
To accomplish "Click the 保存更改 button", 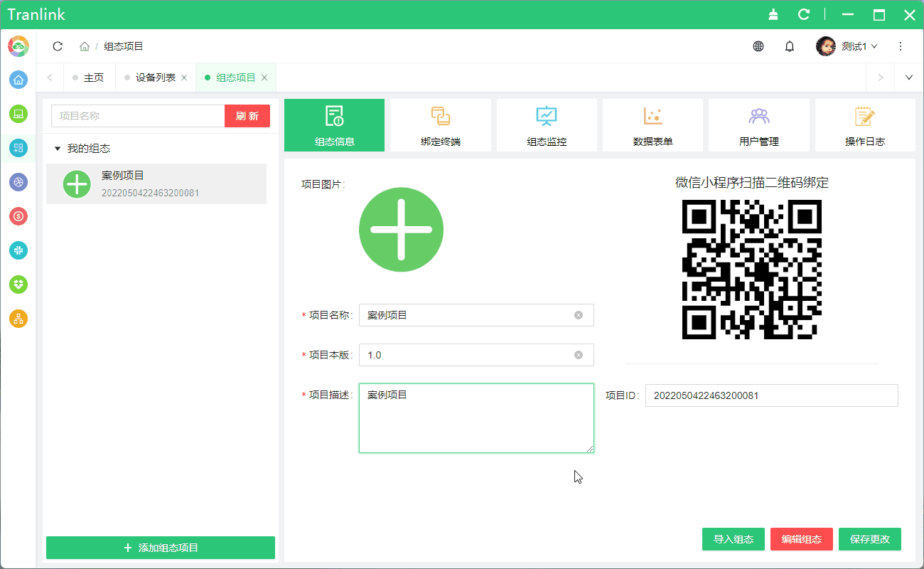I will click(x=870, y=539).
